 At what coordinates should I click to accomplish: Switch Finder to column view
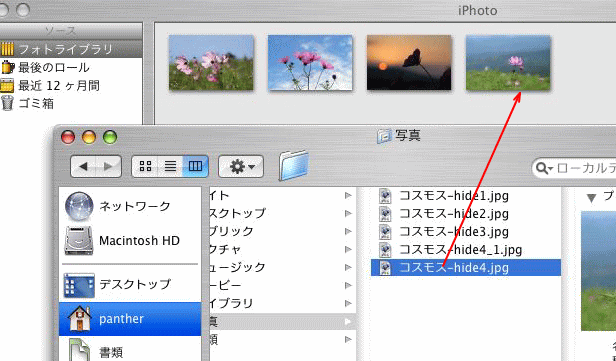click(195, 167)
